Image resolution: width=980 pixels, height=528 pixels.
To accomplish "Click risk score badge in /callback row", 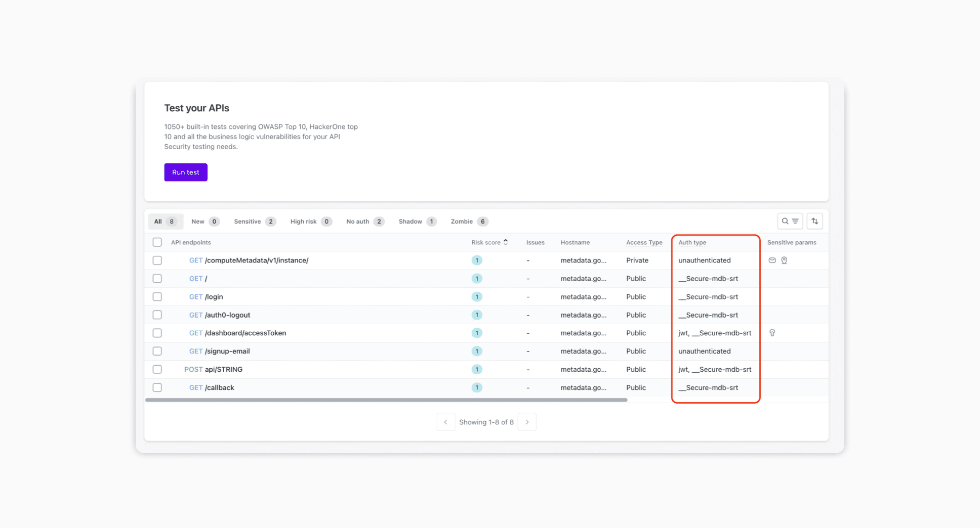I will pyautogui.click(x=477, y=388).
